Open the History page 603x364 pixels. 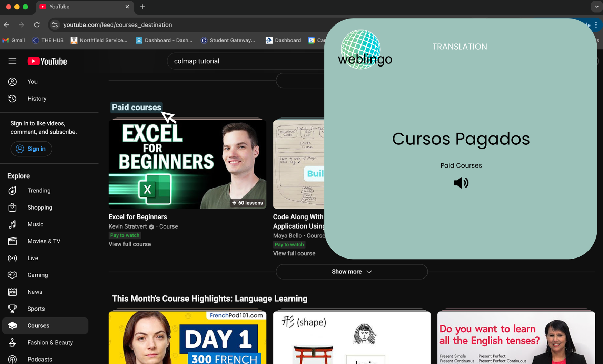point(37,98)
